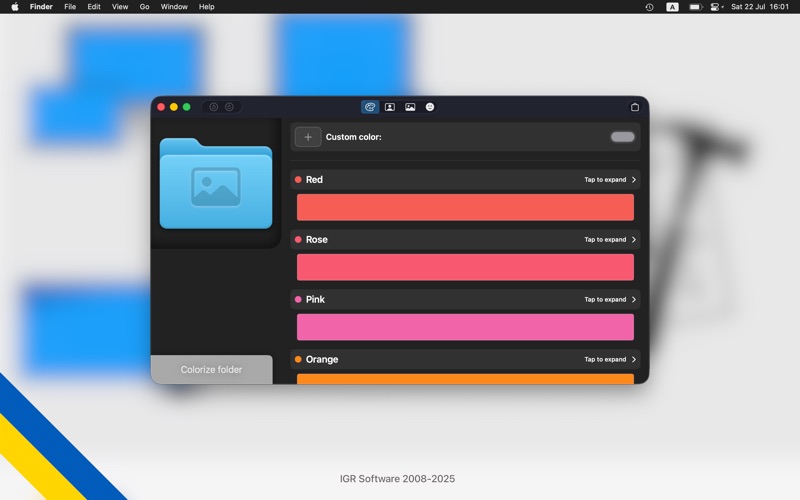Toggle the Custom color switch
The width and height of the screenshot is (800, 500).
(x=622, y=137)
